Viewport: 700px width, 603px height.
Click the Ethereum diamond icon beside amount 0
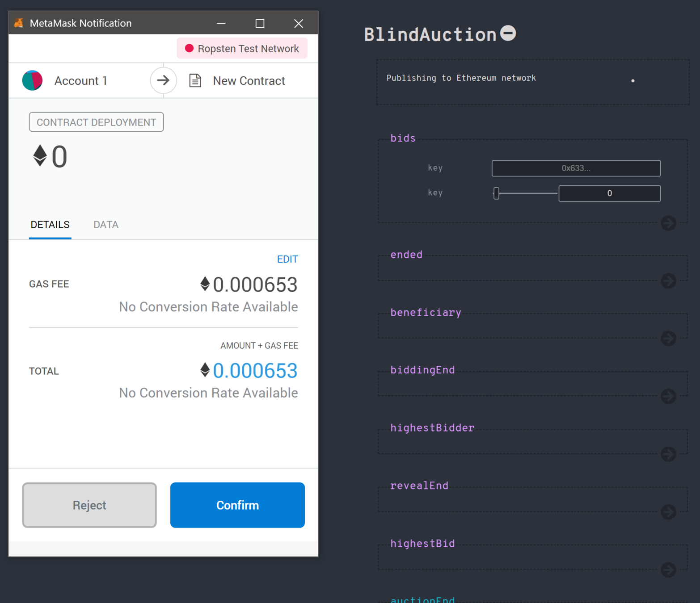[x=40, y=156]
